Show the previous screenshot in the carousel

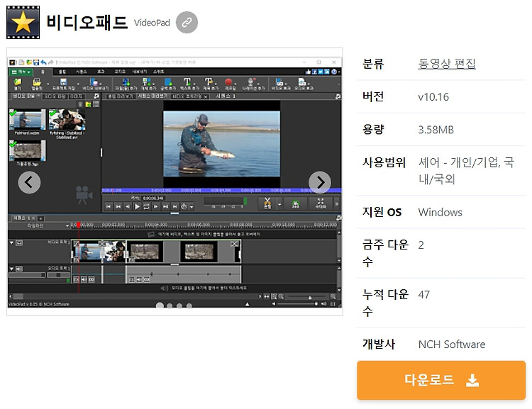(x=29, y=182)
